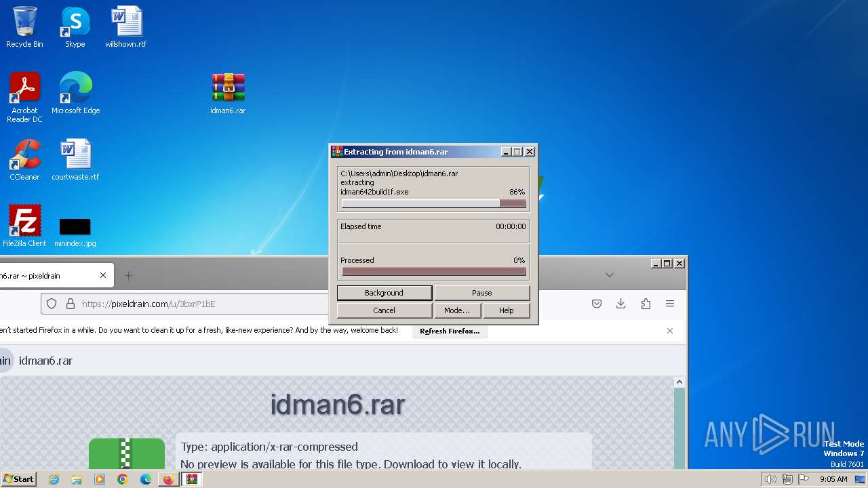
Task: Click the Show desktop button
Action: point(861,479)
